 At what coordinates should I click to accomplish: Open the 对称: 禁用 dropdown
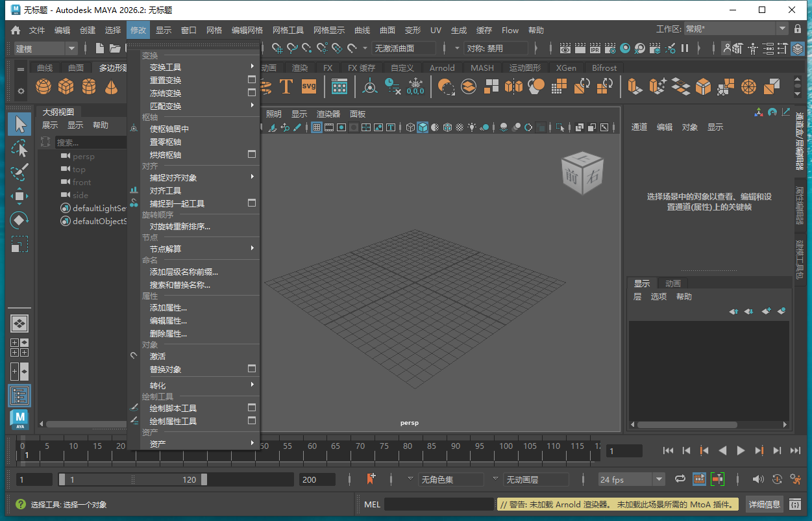497,48
